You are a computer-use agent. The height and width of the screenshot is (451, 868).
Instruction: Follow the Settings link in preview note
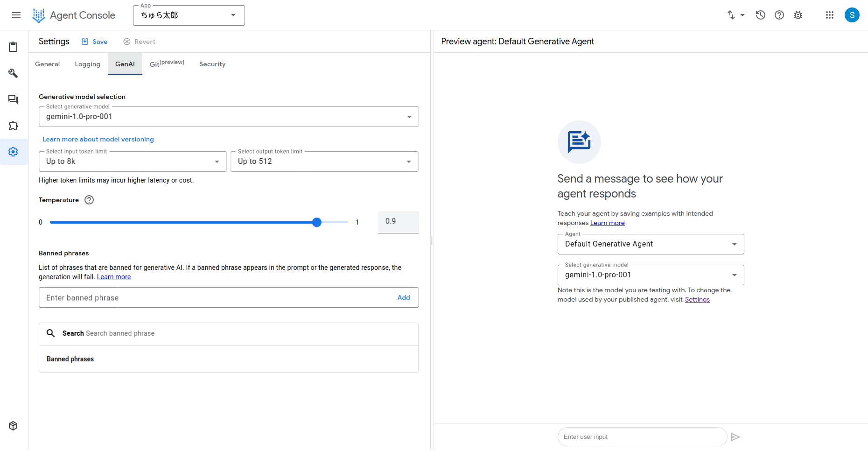[x=697, y=299]
